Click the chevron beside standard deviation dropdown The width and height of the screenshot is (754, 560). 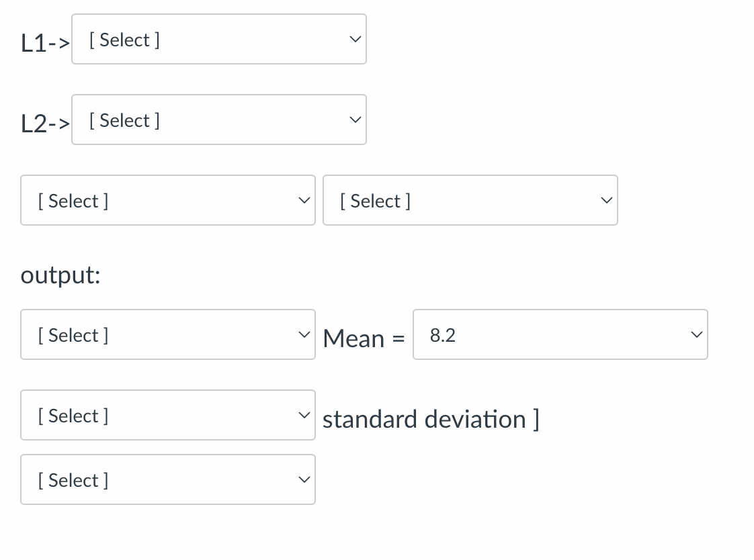[304, 415]
